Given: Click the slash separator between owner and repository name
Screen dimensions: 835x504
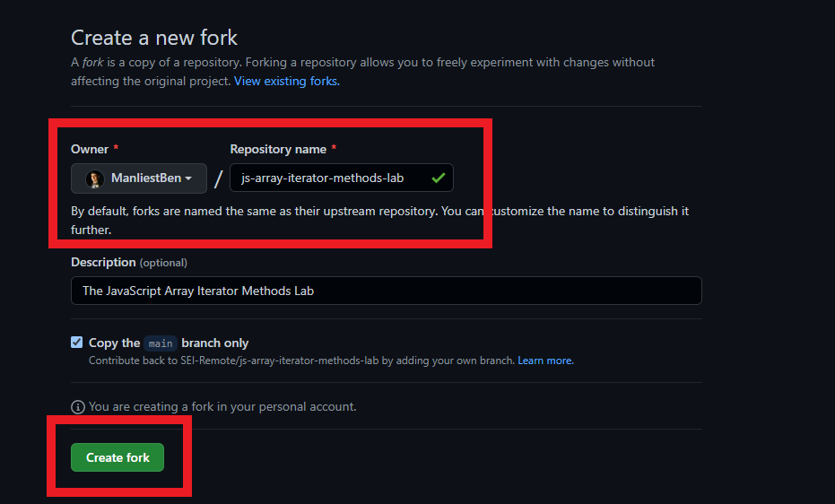Looking at the screenshot, I should pos(218,178).
